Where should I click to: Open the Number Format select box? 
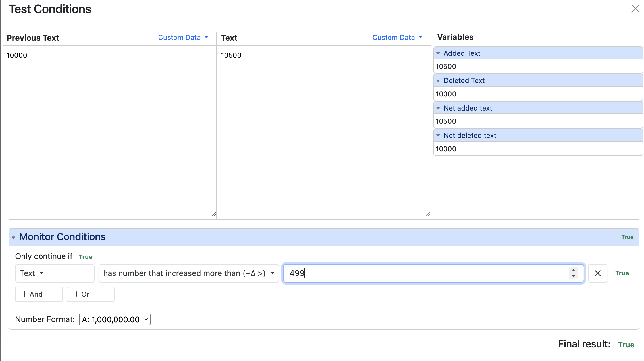click(115, 319)
